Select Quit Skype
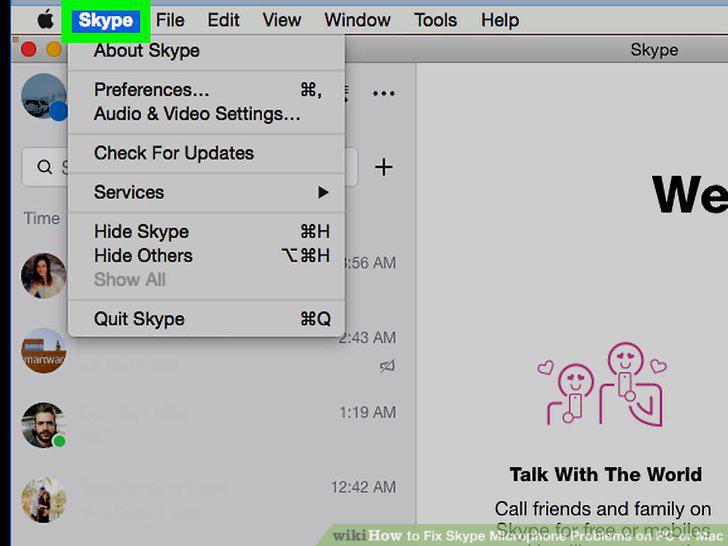 [206, 319]
